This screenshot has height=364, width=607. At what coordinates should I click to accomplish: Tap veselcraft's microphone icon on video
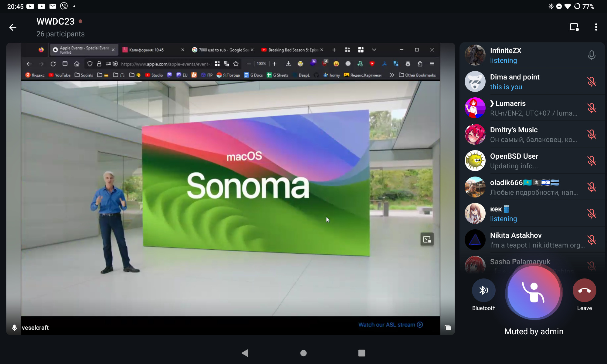pyautogui.click(x=14, y=328)
